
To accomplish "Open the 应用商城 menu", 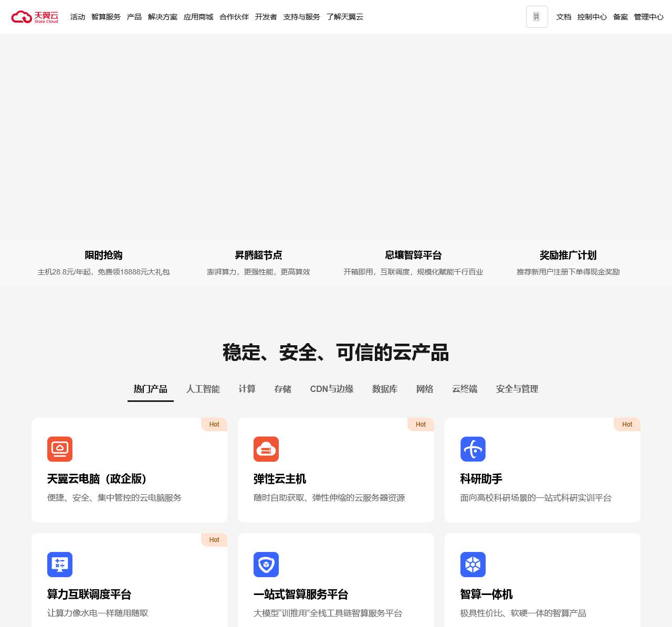I will (198, 17).
